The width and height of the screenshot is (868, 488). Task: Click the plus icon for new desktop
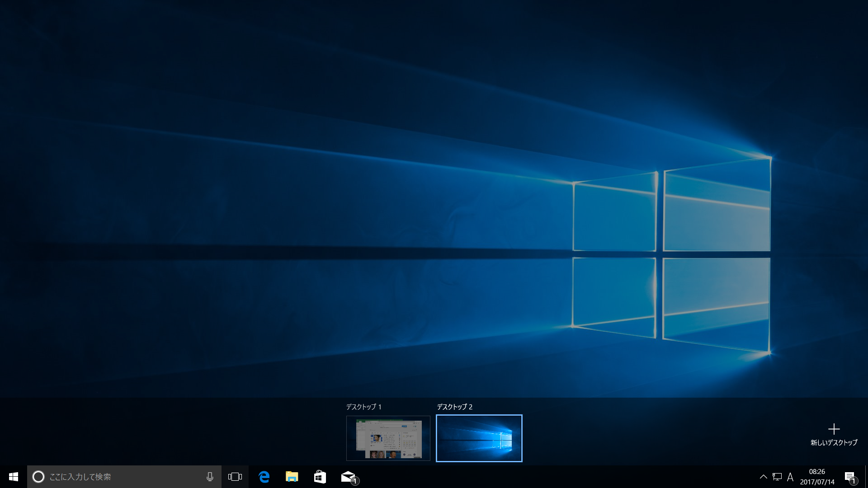point(834,429)
